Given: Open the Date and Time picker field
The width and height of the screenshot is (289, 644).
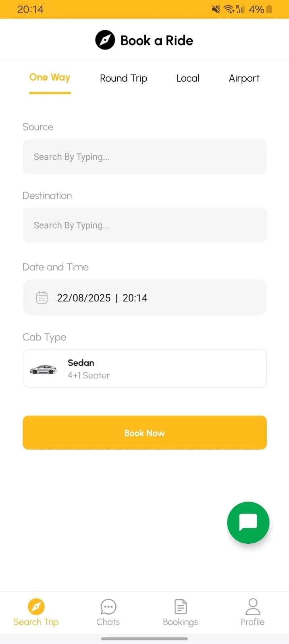Looking at the screenshot, I should [x=145, y=297].
